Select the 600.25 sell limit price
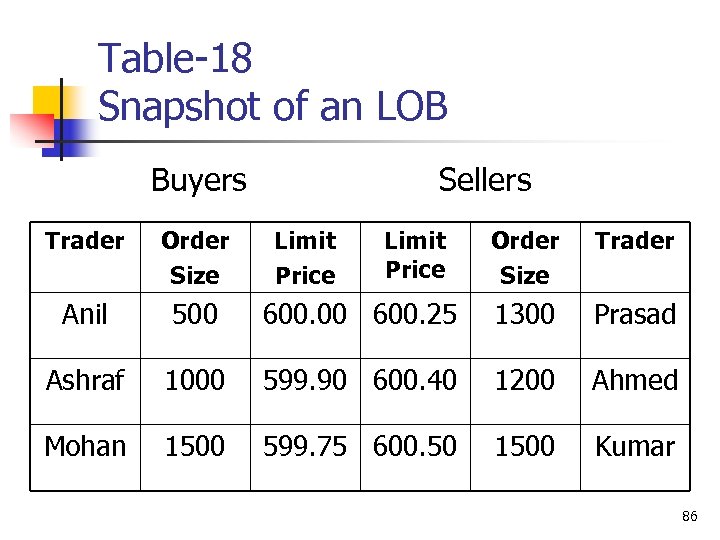The height and width of the screenshot is (540, 720). (415, 314)
